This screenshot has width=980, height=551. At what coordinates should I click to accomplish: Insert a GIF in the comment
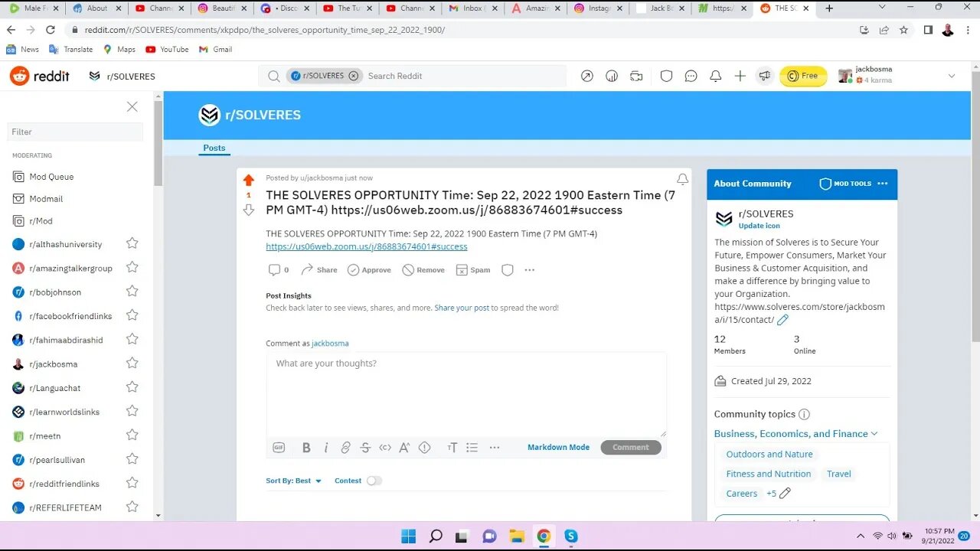pos(279,448)
